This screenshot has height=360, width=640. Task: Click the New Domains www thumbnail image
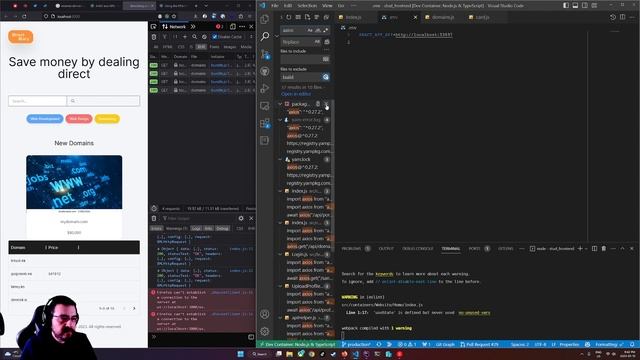coord(74,182)
